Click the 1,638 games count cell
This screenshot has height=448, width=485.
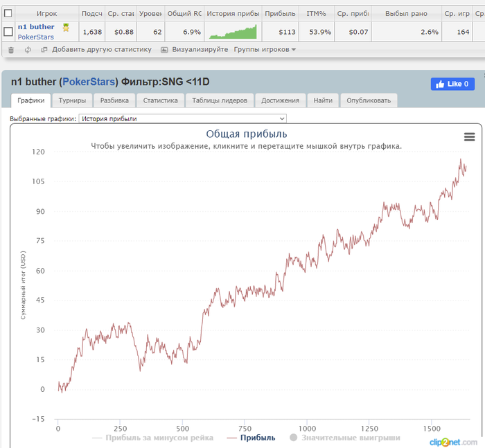point(92,32)
